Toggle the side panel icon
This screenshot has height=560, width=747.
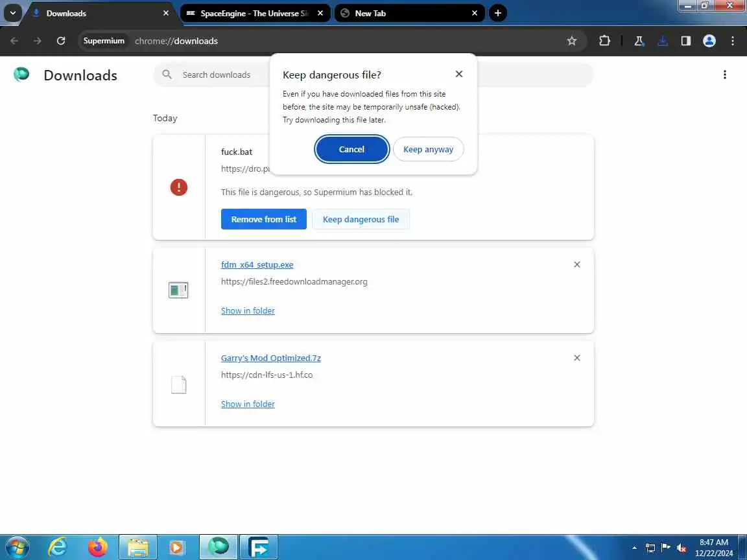pos(686,41)
